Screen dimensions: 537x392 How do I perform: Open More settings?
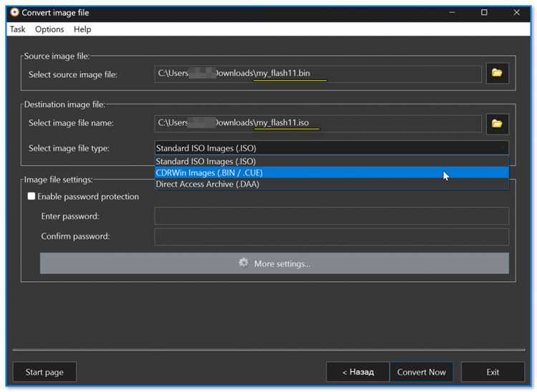(x=274, y=263)
